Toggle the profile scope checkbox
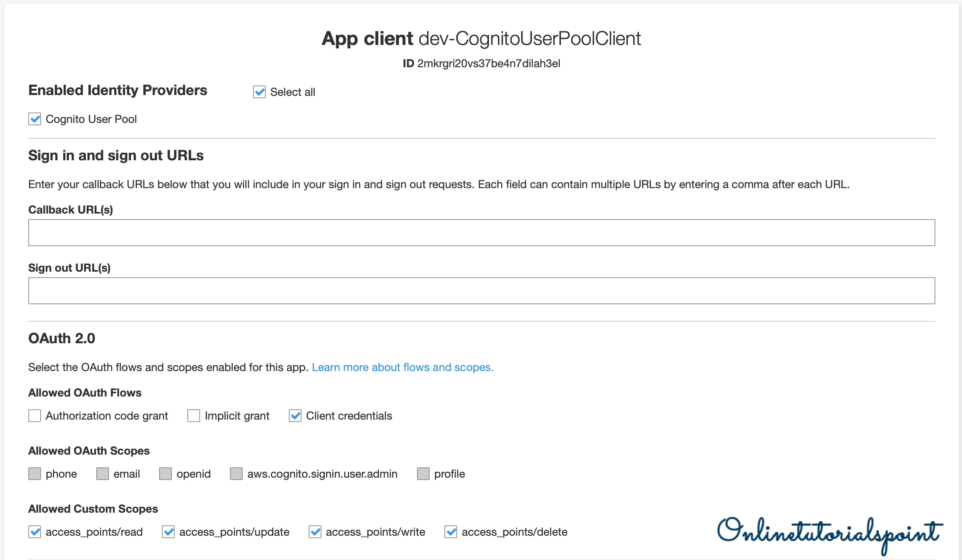Screen dimensions: 962x560 tap(423, 474)
